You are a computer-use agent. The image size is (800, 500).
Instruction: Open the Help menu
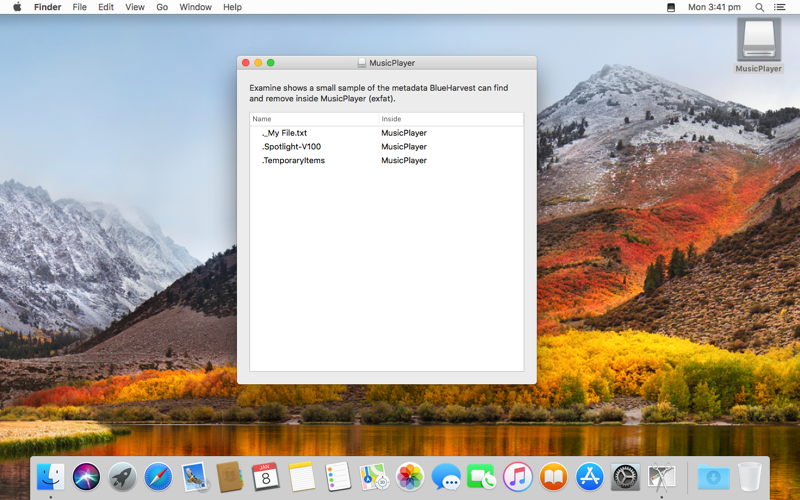coord(232,7)
